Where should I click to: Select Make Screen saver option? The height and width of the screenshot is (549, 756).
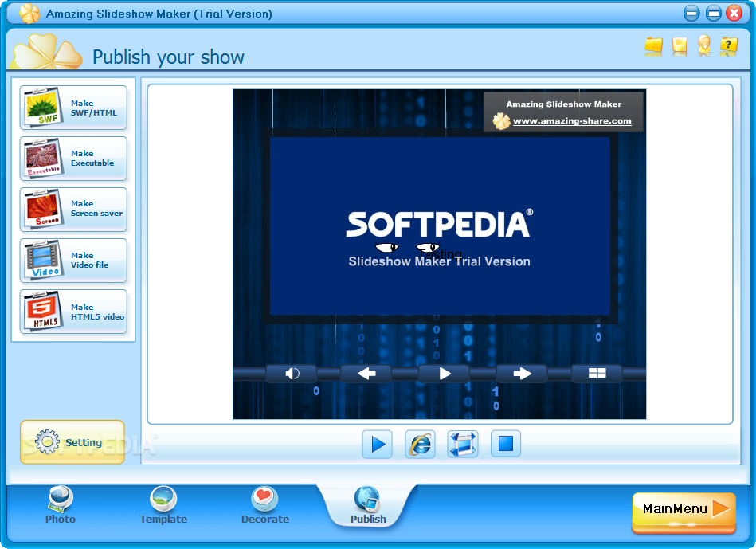(73, 210)
